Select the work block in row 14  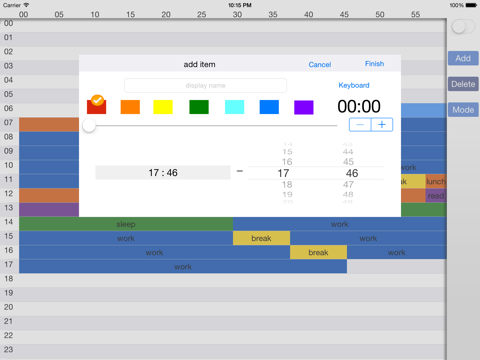click(340, 224)
